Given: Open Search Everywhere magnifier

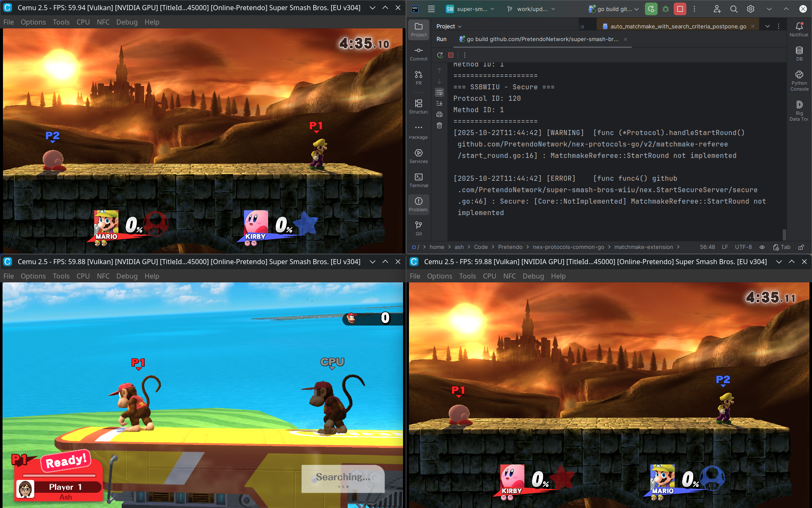Looking at the screenshot, I should tap(734, 9).
